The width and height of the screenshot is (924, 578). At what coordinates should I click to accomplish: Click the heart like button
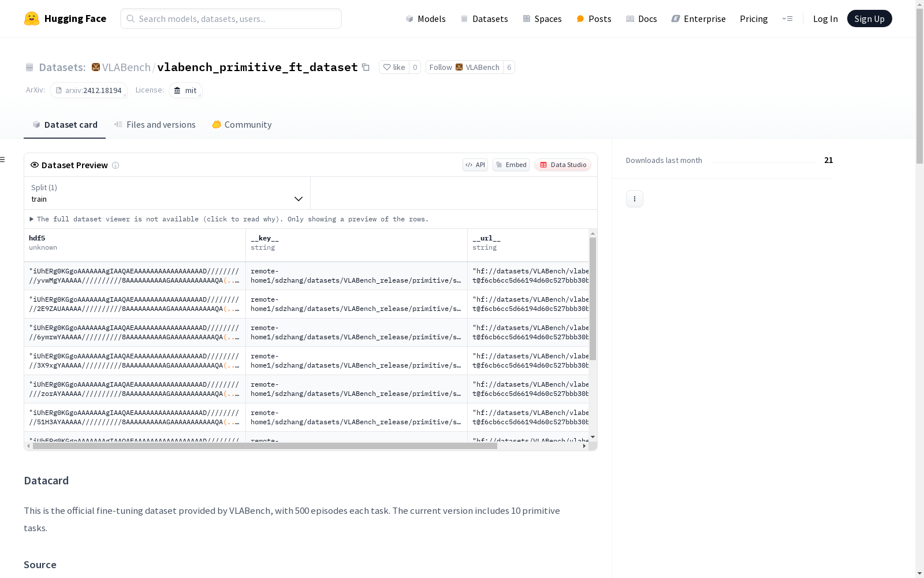pyautogui.click(x=394, y=67)
